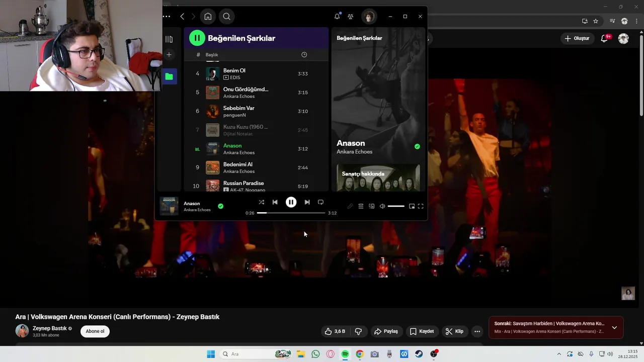The width and height of the screenshot is (644, 362).
Task: Click Kaydet save button
Action: tap(422, 331)
